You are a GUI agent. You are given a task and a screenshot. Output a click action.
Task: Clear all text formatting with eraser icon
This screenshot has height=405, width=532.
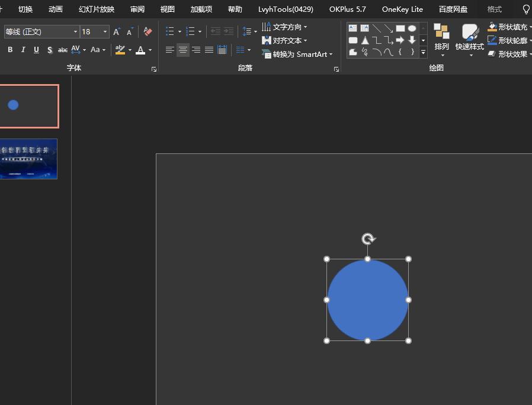(x=148, y=31)
